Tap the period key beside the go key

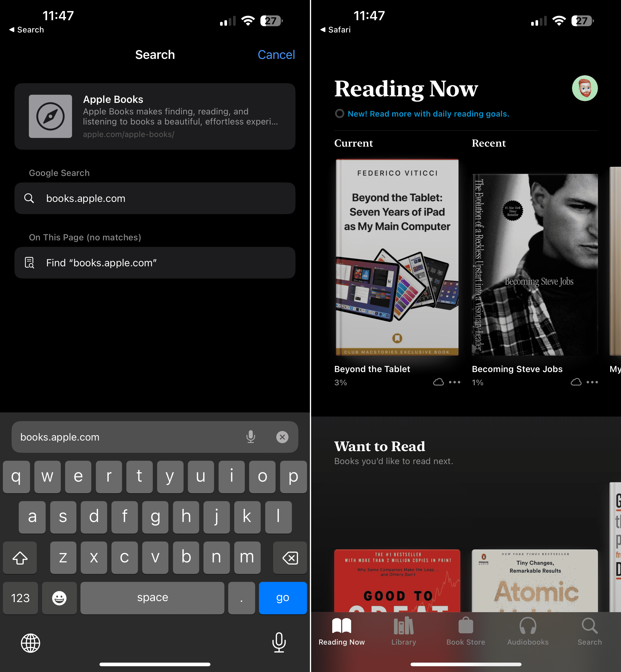[242, 598]
